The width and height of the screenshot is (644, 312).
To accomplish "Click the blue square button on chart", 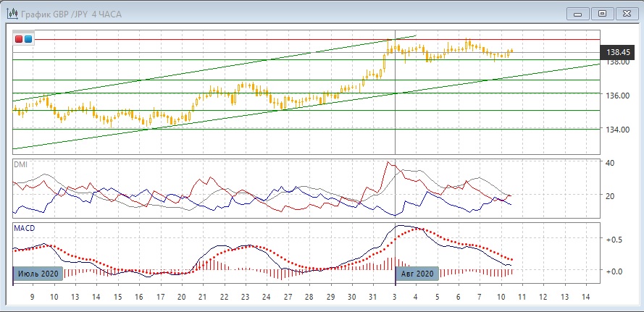I will pyautogui.click(x=28, y=38).
